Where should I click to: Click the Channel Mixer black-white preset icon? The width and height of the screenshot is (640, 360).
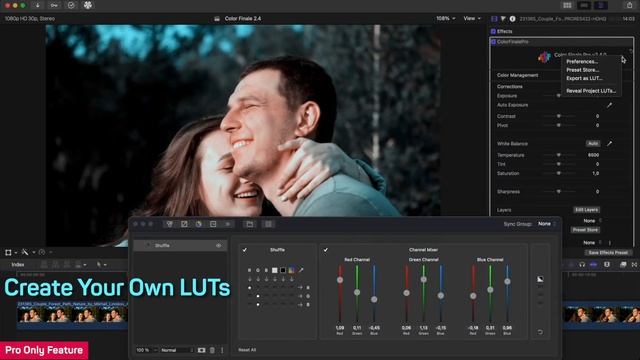pyautogui.click(x=540, y=279)
